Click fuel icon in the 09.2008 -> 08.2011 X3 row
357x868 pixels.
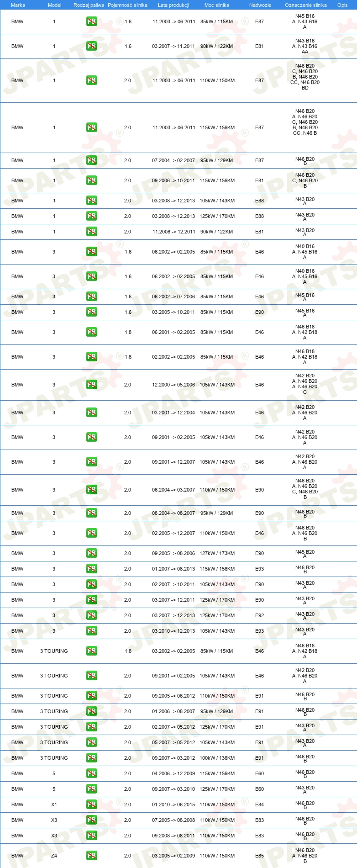point(91,836)
